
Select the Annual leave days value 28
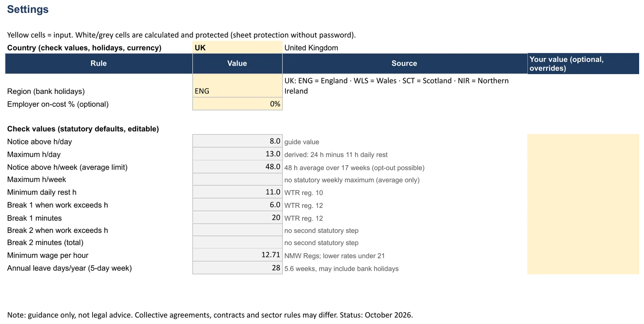click(237, 268)
